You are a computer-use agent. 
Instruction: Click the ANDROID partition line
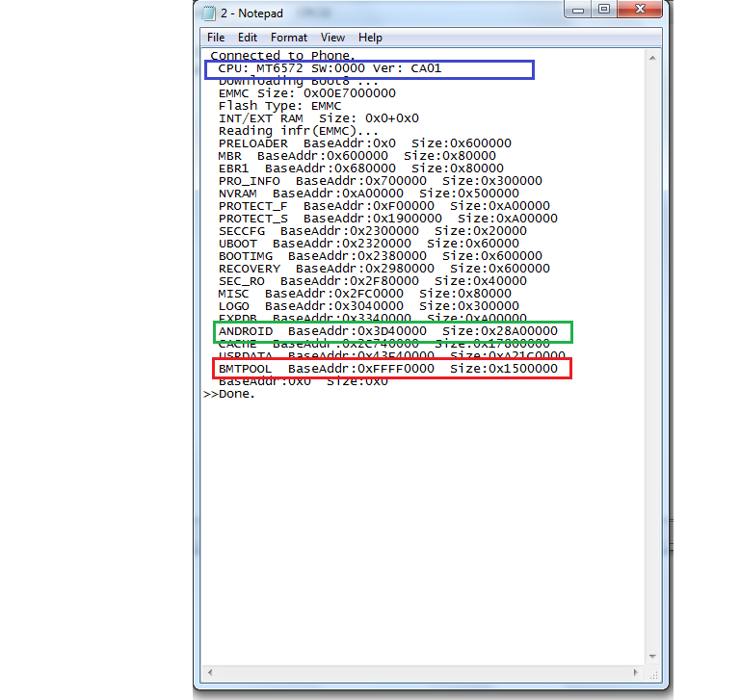click(388, 331)
